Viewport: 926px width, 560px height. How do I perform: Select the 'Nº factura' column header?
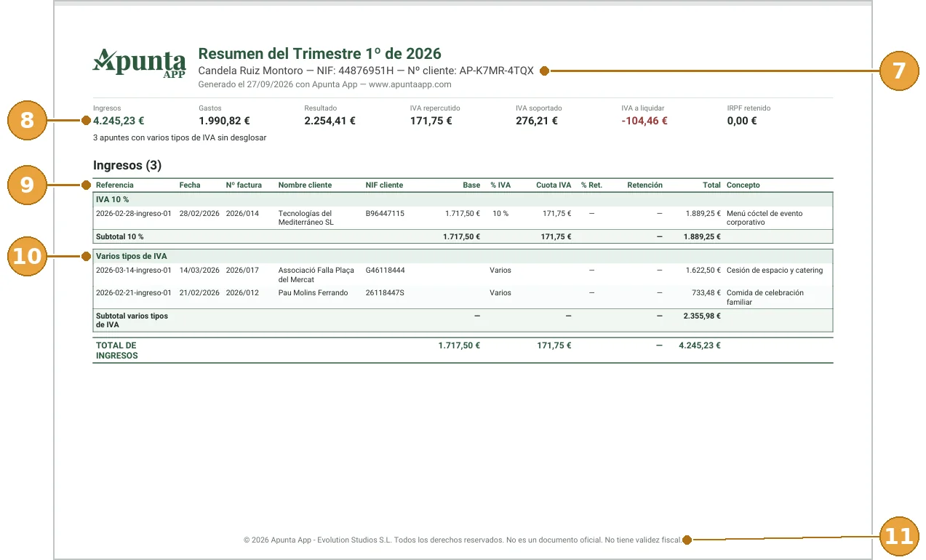pyautogui.click(x=244, y=185)
